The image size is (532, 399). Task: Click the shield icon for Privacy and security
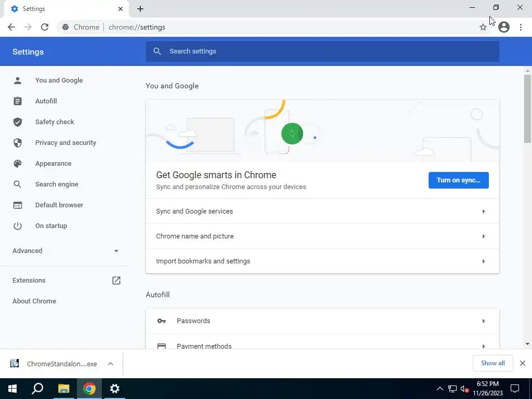(18, 143)
